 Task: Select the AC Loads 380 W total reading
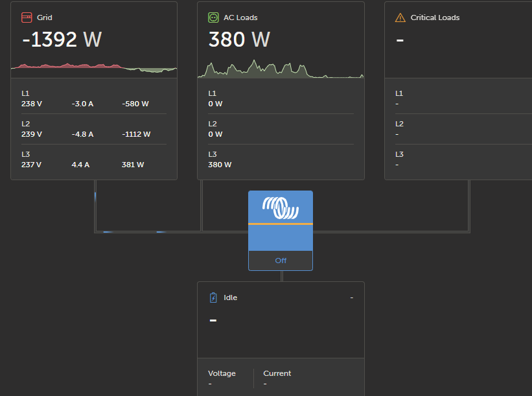(x=239, y=40)
